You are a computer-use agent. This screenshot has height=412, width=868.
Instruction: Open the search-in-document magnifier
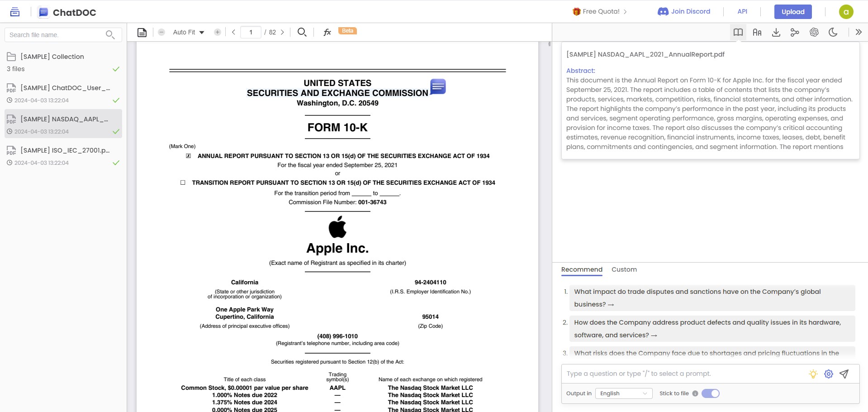click(x=302, y=32)
